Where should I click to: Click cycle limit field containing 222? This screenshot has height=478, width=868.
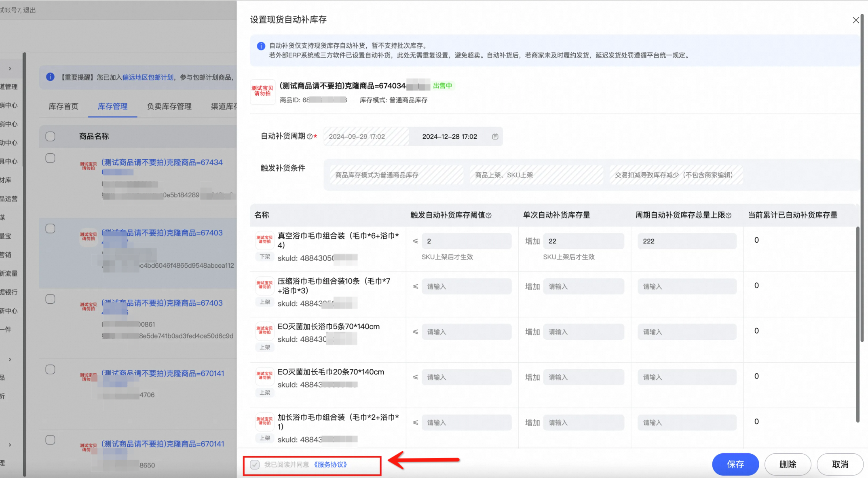pyautogui.click(x=687, y=241)
